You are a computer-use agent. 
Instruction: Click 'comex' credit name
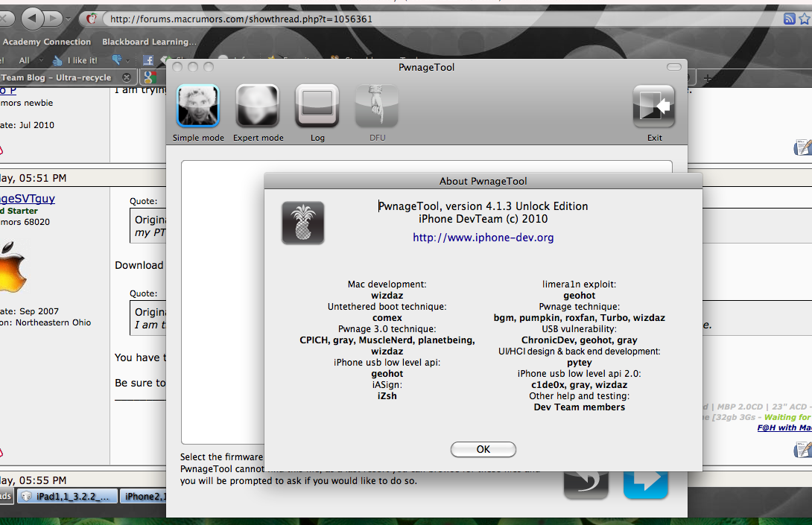387,318
